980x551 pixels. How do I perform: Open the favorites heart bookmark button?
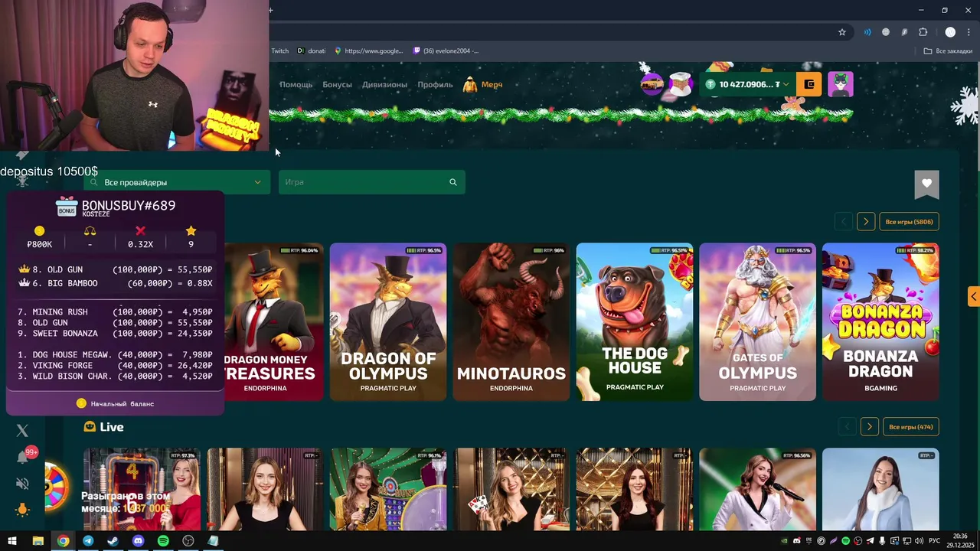click(926, 184)
